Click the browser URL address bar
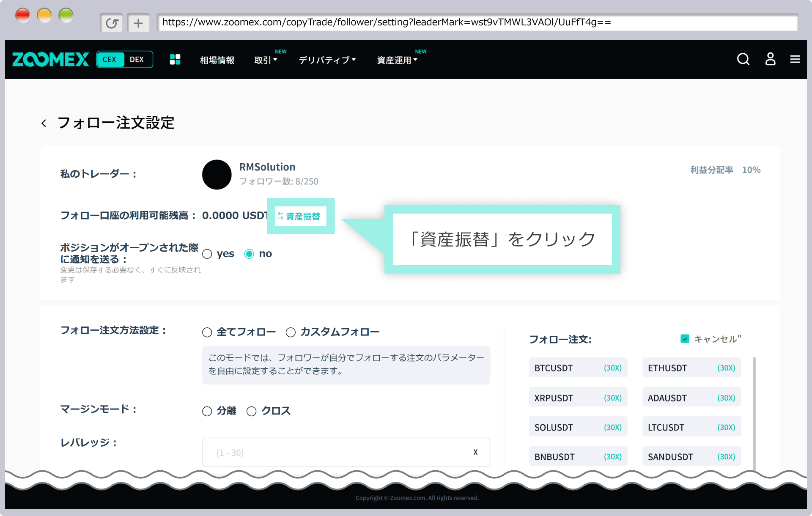The height and width of the screenshot is (516, 812). point(477,22)
